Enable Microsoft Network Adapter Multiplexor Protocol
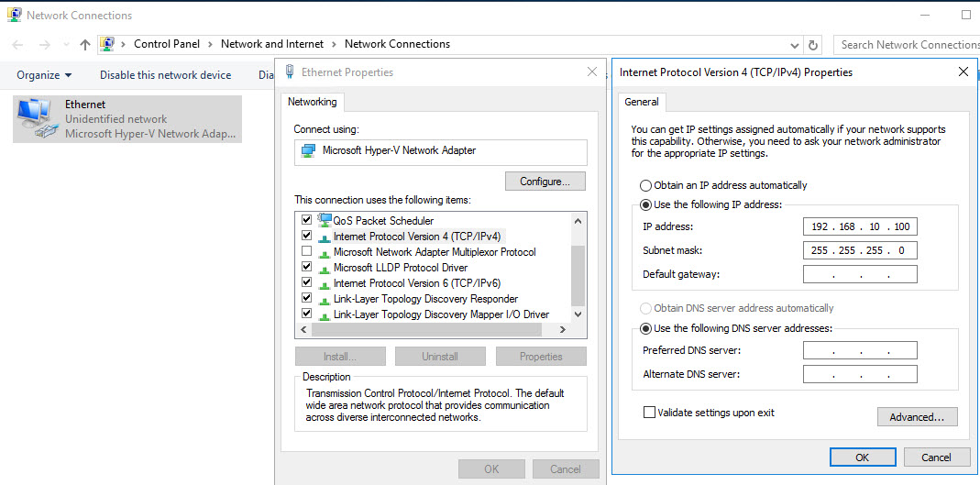Viewport: 980px width, 485px height. coord(306,251)
